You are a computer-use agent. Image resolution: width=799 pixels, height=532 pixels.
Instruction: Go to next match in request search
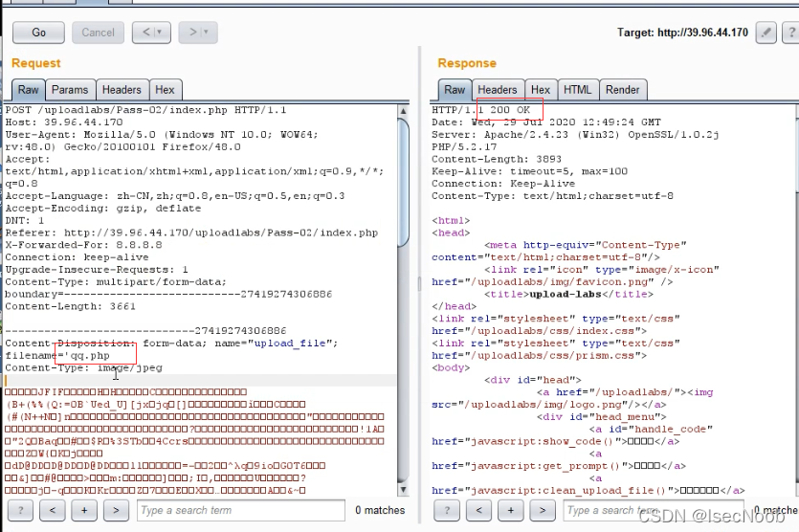(x=116, y=510)
